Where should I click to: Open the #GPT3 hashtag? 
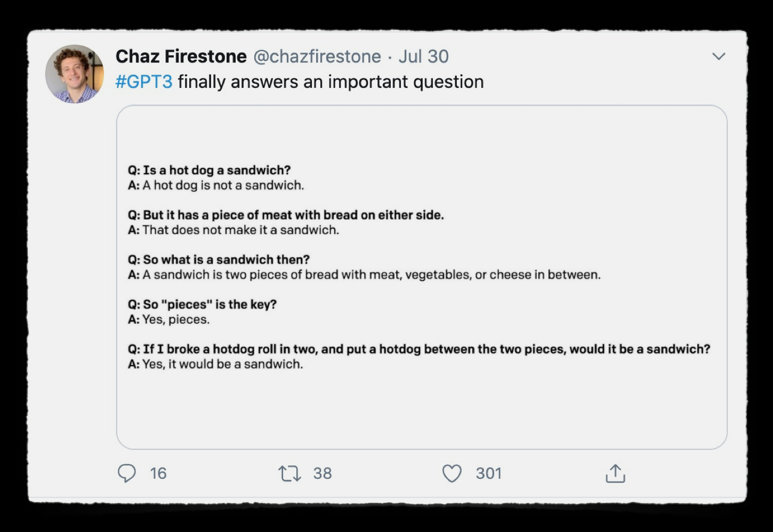[x=144, y=82]
